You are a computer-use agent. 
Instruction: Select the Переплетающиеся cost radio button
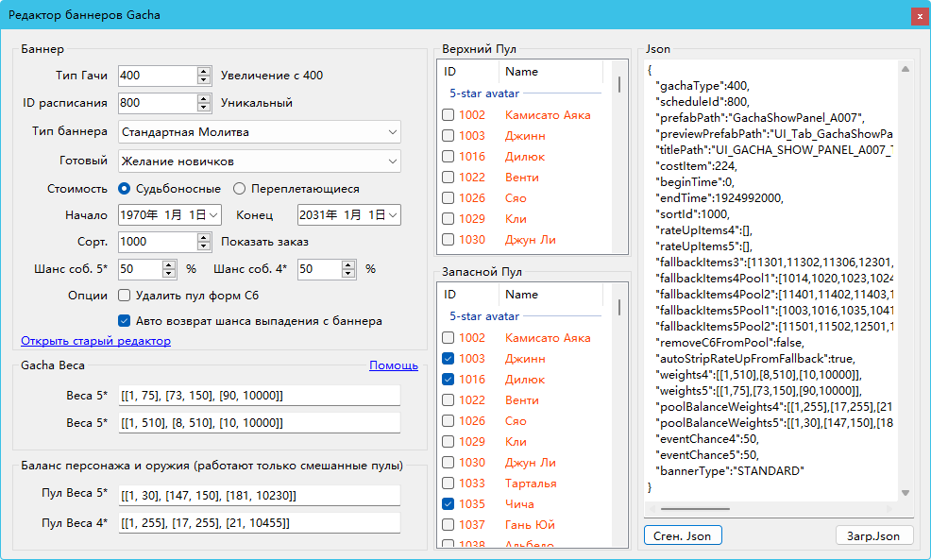(240, 189)
